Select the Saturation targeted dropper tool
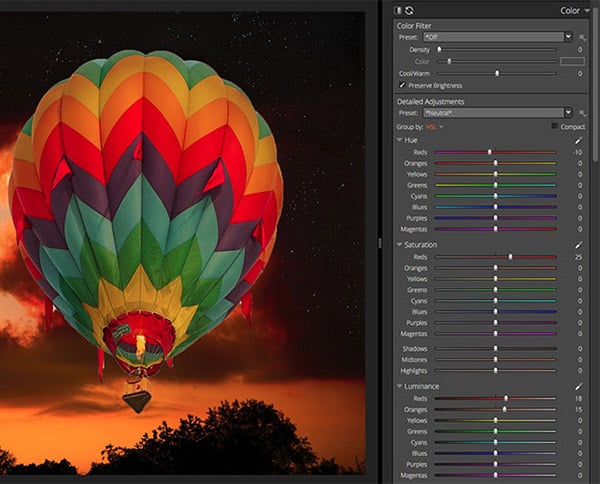600x484 pixels. pyautogui.click(x=578, y=245)
